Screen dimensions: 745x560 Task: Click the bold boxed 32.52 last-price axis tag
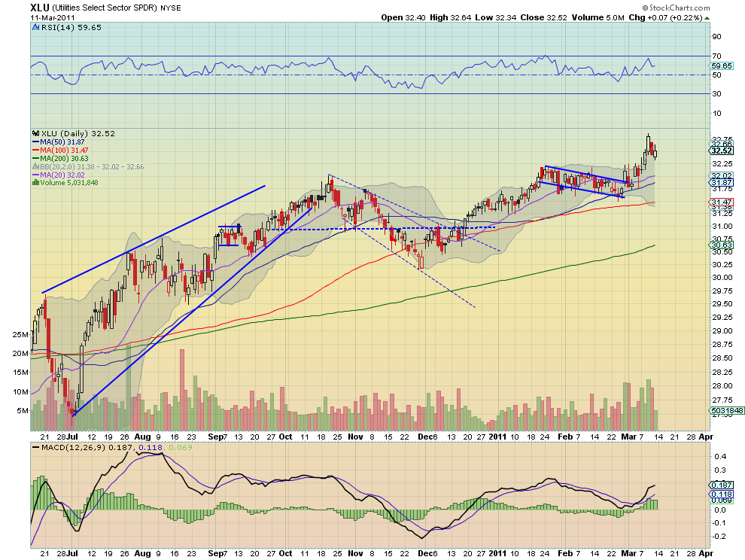coord(722,151)
